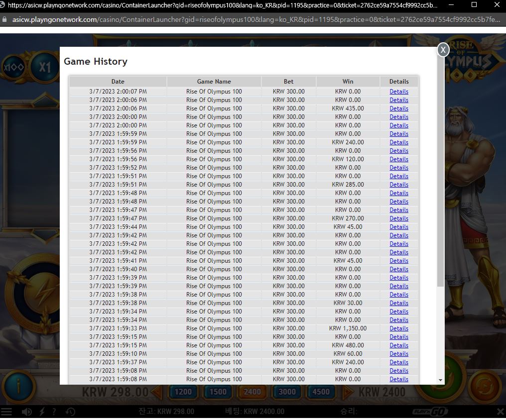Open Details for the KRW 30.00 win
The height and width of the screenshot is (420, 506).
(399, 303)
